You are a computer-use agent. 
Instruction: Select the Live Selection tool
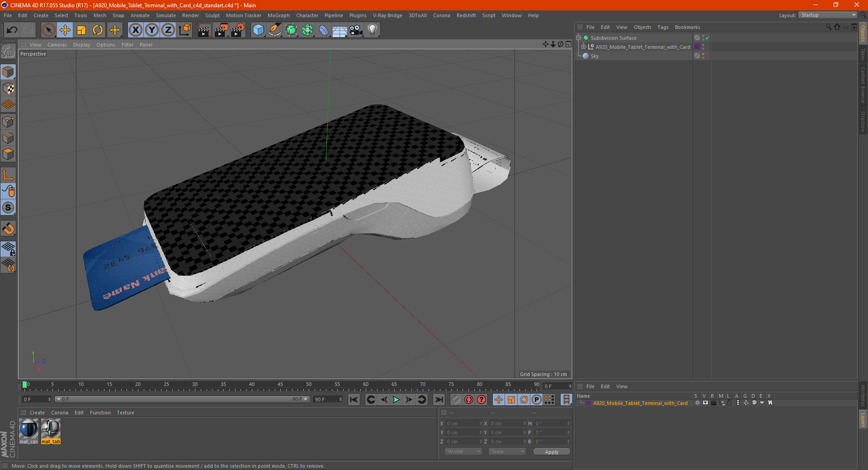point(48,30)
